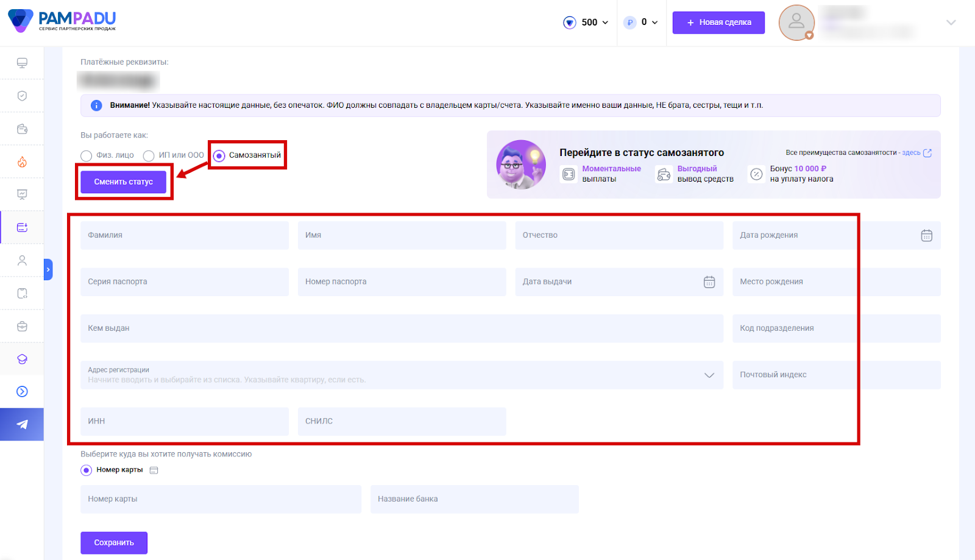Open the user profile menu chevron
The height and width of the screenshot is (560, 975).
pyautogui.click(x=951, y=23)
